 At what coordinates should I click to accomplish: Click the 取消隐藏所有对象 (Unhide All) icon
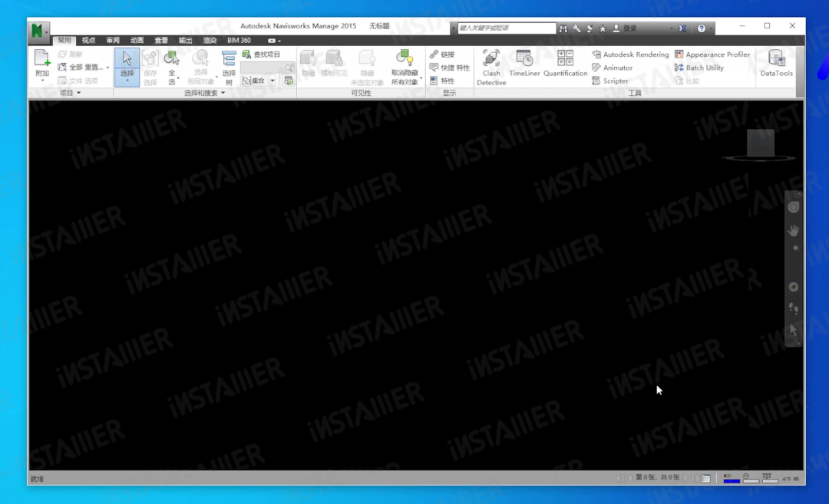point(405,58)
